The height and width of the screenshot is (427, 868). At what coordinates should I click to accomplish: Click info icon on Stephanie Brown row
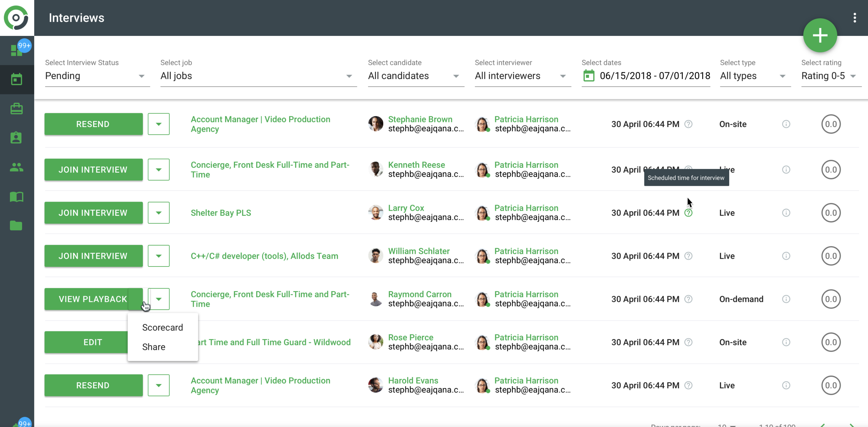786,124
